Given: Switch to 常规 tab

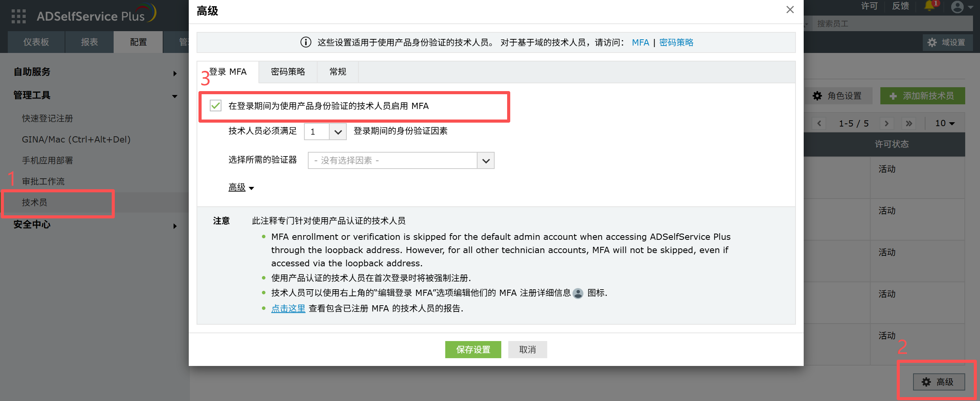Looking at the screenshot, I should point(337,72).
